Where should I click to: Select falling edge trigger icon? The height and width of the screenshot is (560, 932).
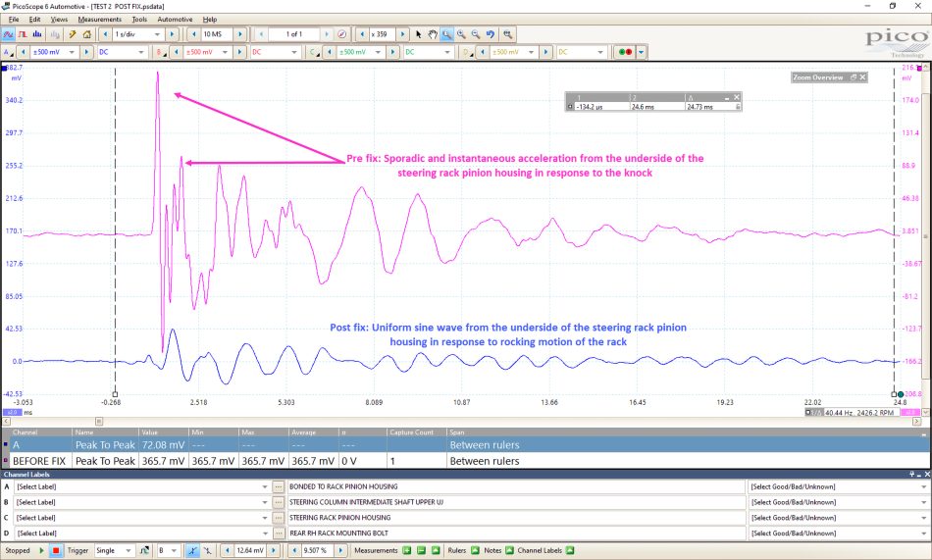(x=207, y=550)
